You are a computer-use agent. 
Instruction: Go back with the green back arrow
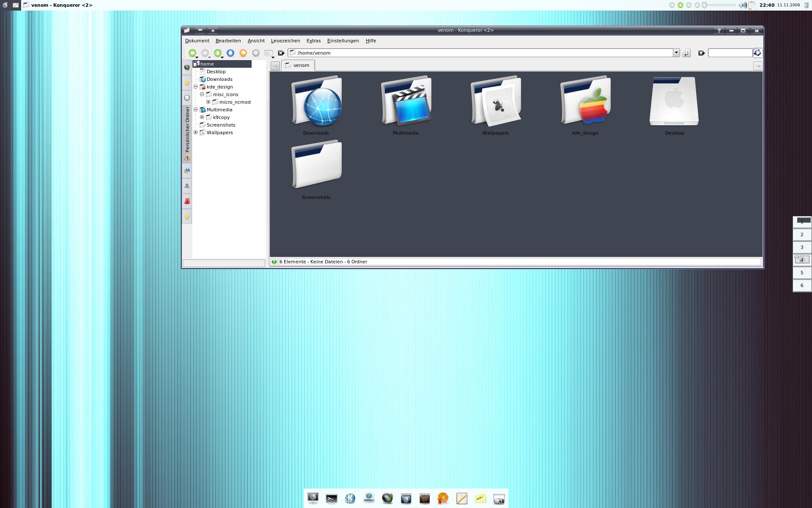click(192, 53)
